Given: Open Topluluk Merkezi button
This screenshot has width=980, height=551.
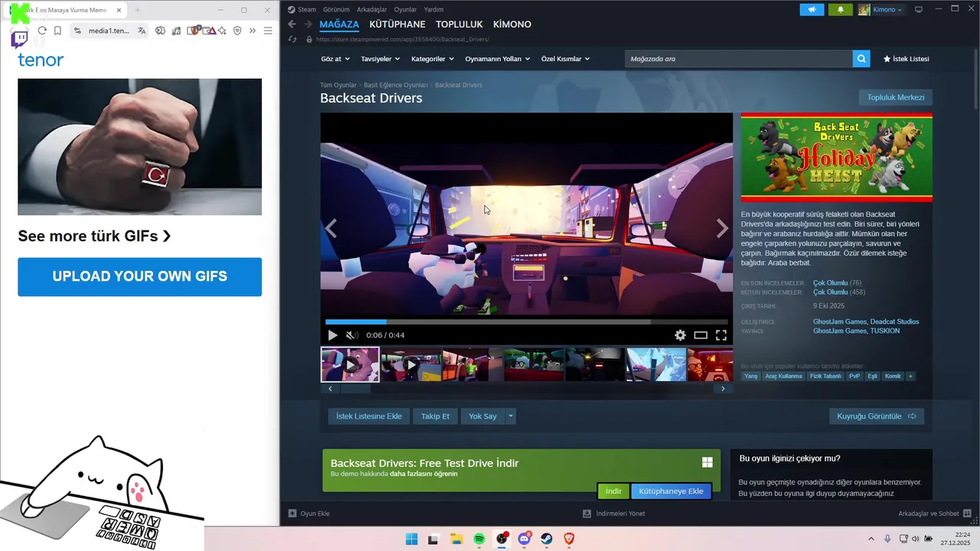Looking at the screenshot, I should coord(896,97).
